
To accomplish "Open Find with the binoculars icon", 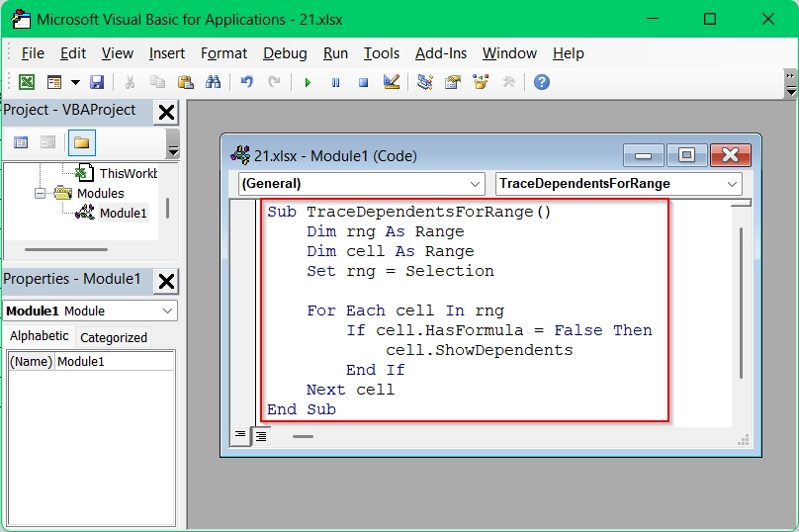I will (213, 82).
